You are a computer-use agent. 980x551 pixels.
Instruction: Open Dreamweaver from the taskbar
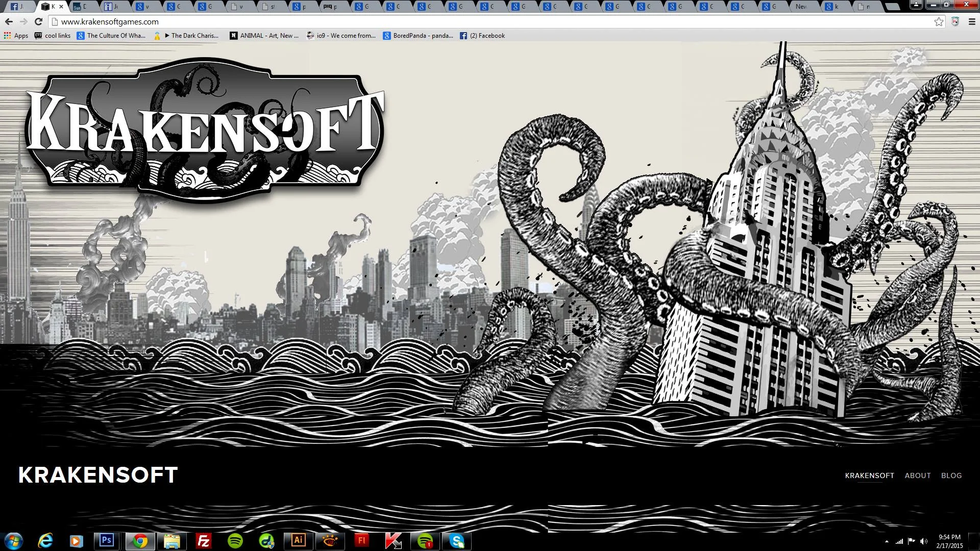(266, 541)
